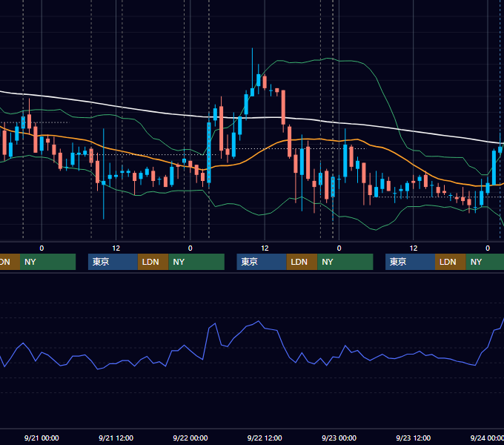Viewport: 504px width, 445px height.
Task: Click the 9/23 00:00 date label
Action: [339, 438]
